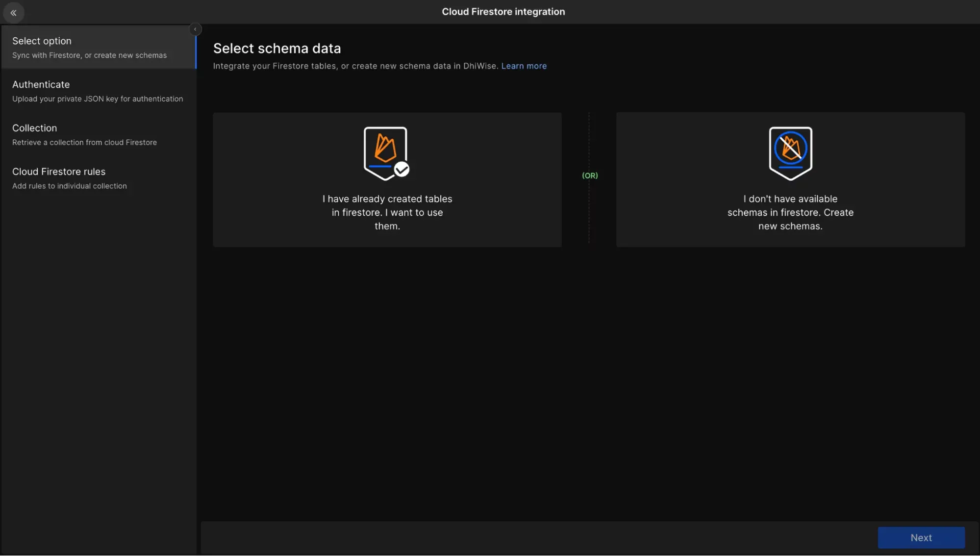The width and height of the screenshot is (980, 556).
Task: Click 'Retrieve a collection from cloud Firestore' text
Action: pos(84,143)
